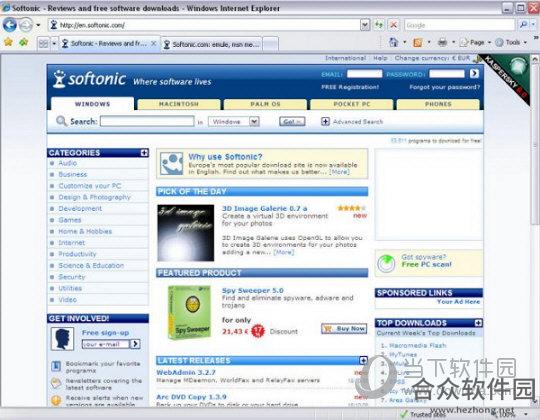Click the PASSWORD login field
Viewport: 540px width, 420px height.
tap(447, 74)
